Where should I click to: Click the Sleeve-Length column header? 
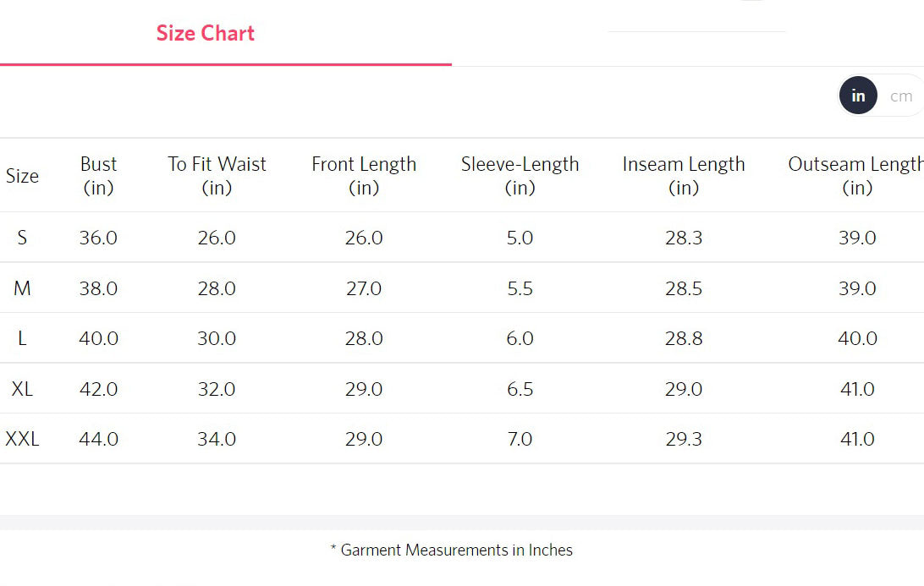pyautogui.click(x=520, y=175)
